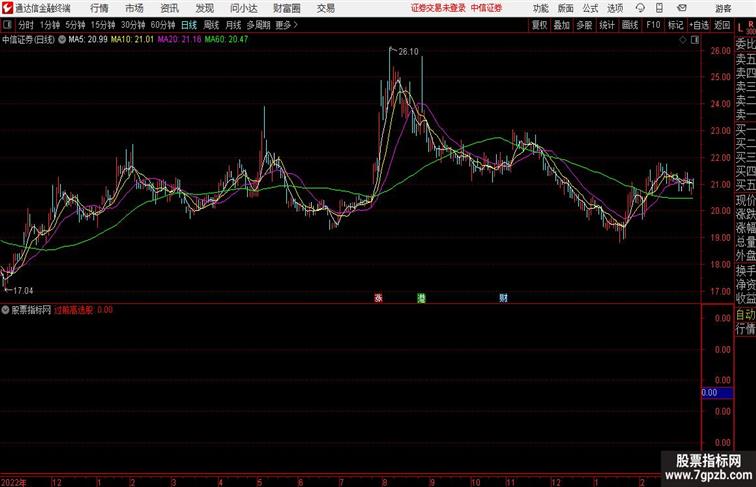The height and width of the screenshot is (487, 756).
Task: Click the 复权 toolbar button
Action: pyautogui.click(x=539, y=25)
